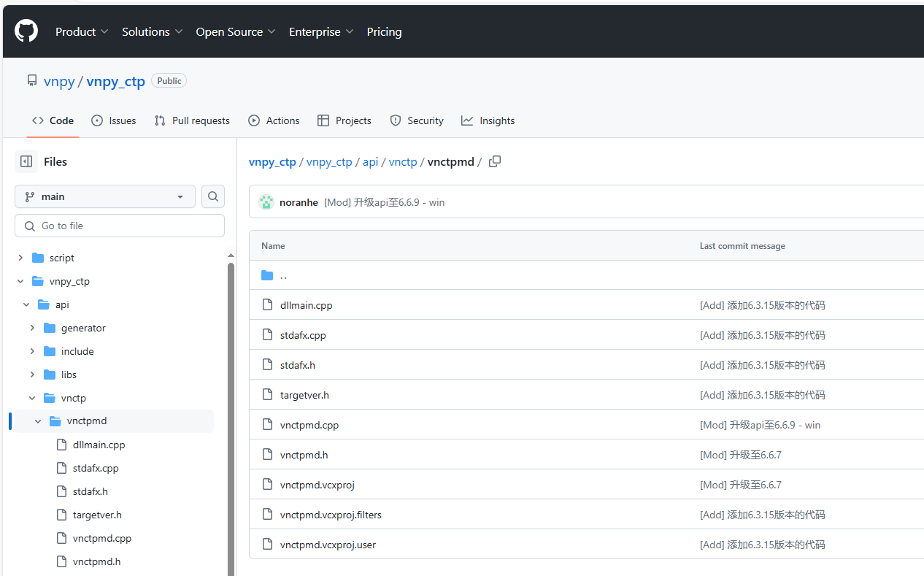Open stdafx.h in the file list
The height and width of the screenshot is (576, 924).
tap(298, 365)
